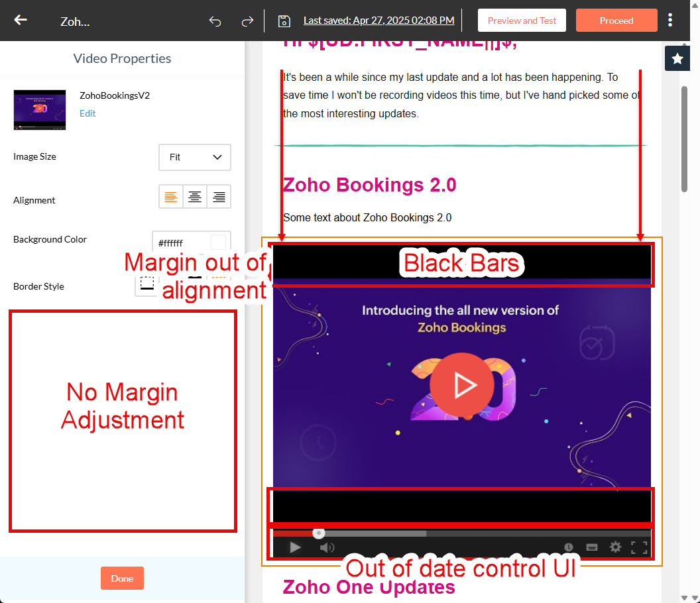Click the Proceed button

tap(616, 21)
